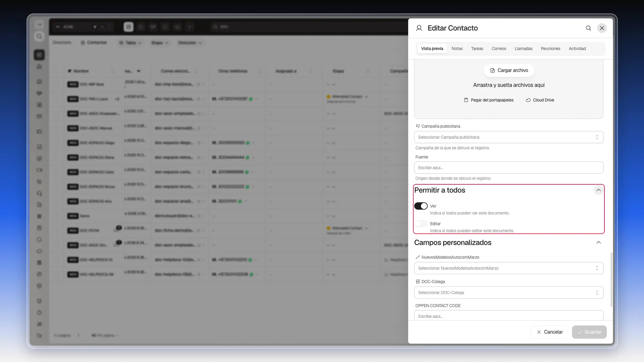
Task: Select the Correos tab
Action: [499, 49]
